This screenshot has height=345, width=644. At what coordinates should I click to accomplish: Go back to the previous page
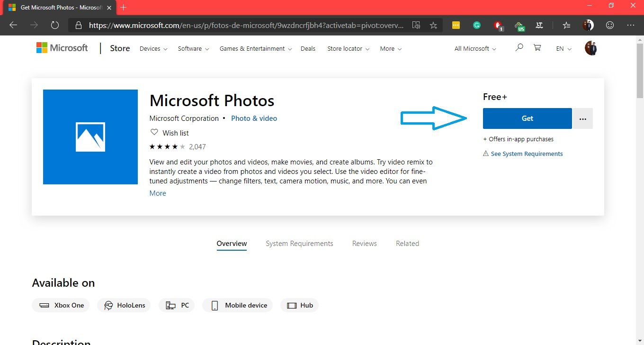coord(13,25)
